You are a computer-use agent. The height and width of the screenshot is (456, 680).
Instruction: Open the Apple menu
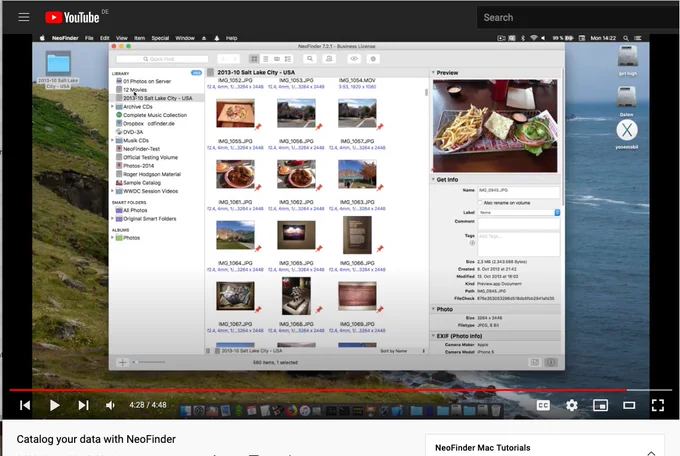tap(42, 38)
